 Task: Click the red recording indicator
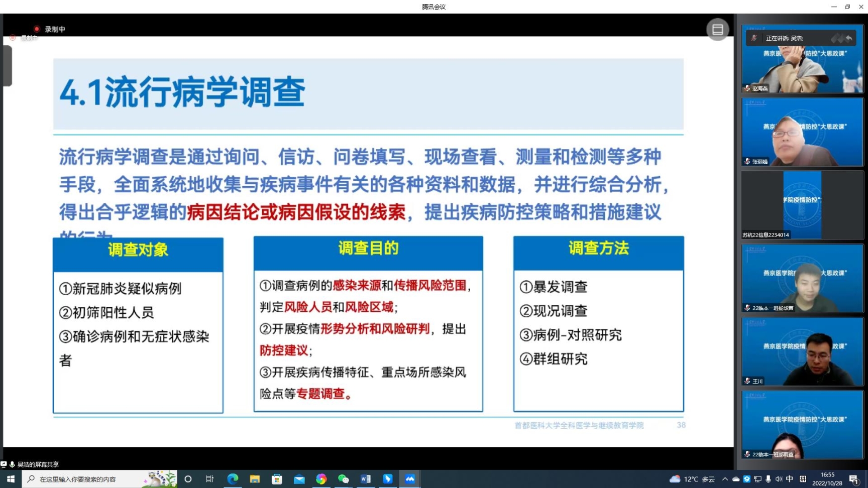point(37,29)
